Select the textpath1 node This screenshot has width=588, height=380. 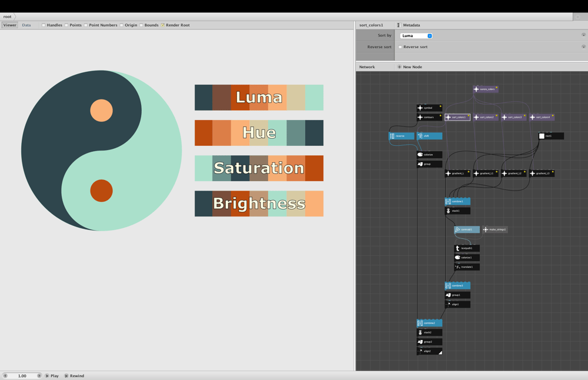pyautogui.click(x=467, y=248)
